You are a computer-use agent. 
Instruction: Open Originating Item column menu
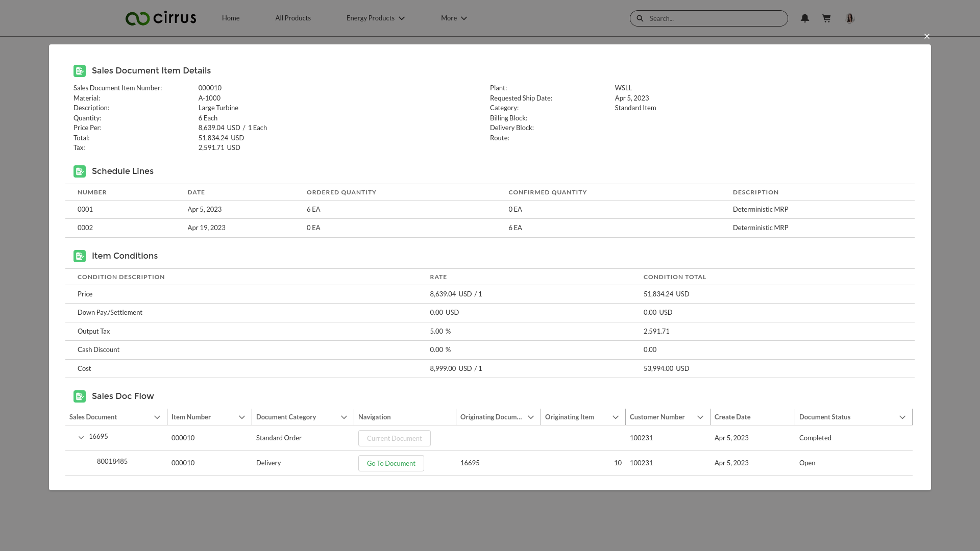tap(616, 417)
